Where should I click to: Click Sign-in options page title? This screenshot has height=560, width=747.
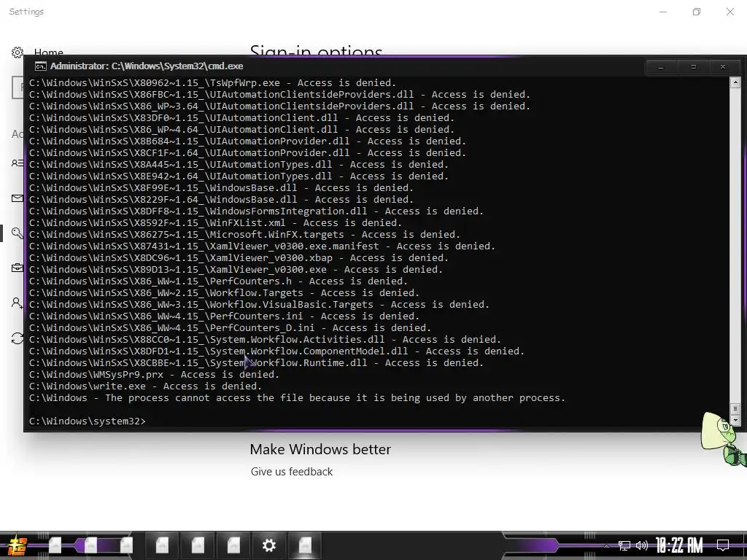(317, 50)
